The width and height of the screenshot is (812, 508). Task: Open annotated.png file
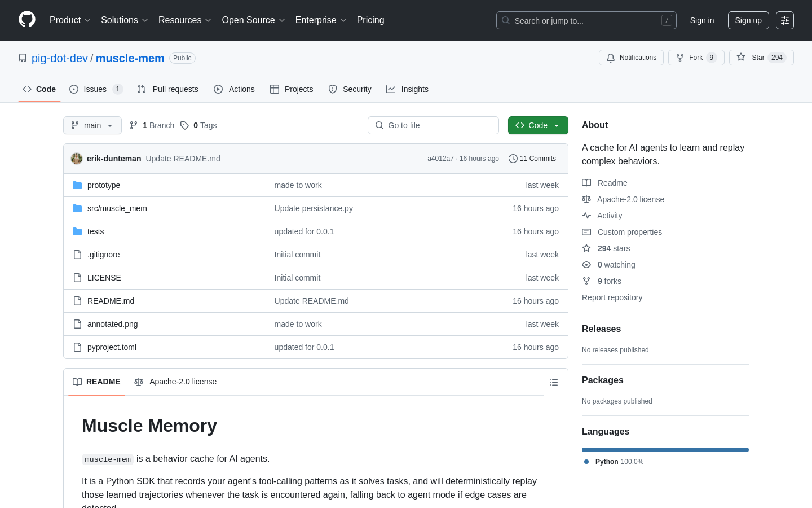(x=113, y=324)
